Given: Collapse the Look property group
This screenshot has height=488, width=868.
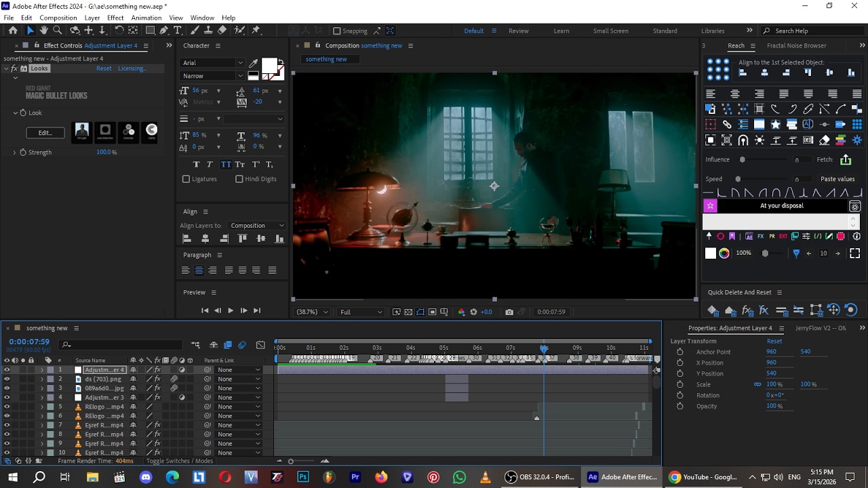Looking at the screenshot, I should pyautogui.click(x=15, y=113).
